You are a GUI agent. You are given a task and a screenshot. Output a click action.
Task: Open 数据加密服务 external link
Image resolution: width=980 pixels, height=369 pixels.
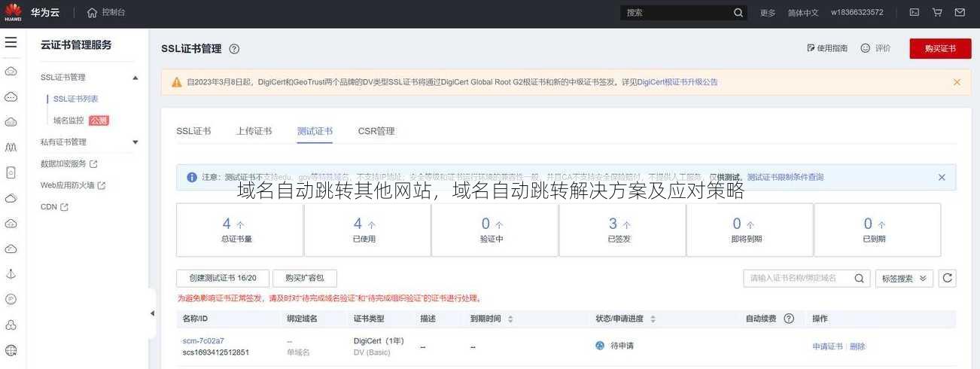click(68, 163)
